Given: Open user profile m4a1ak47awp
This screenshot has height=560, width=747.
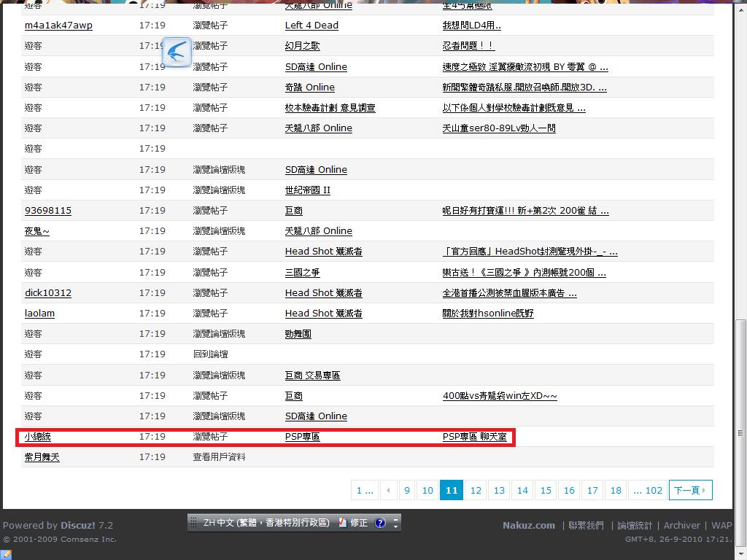Looking at the screenshot, I should pyautogui.click(x=58, y=26).
